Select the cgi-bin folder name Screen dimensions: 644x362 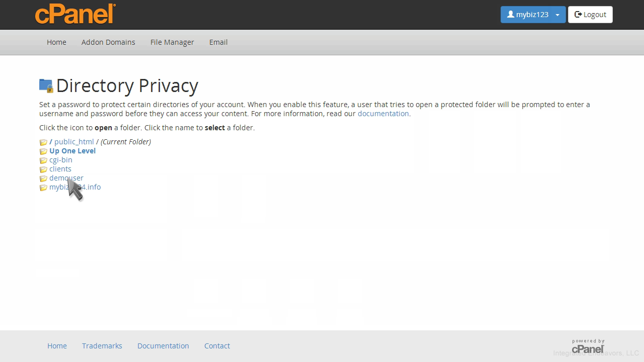click(61, 160)
